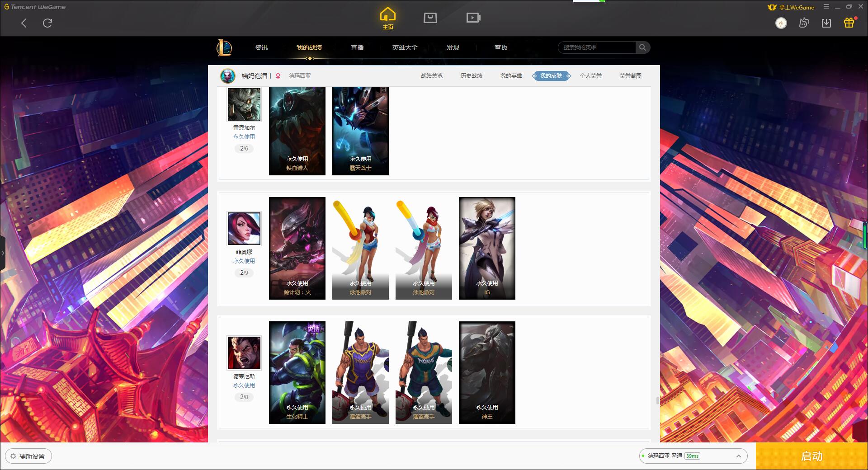This screenshot has width=868, height=470.
Task: Click the 启动 launch button
Action: (x=811, y=456)
